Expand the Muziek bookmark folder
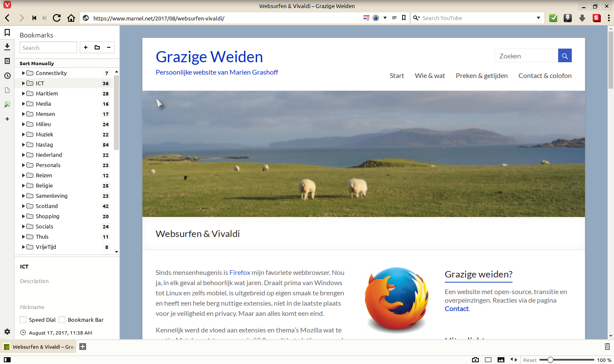The height and width of the screenshot is (364, 614). [23, 134]
